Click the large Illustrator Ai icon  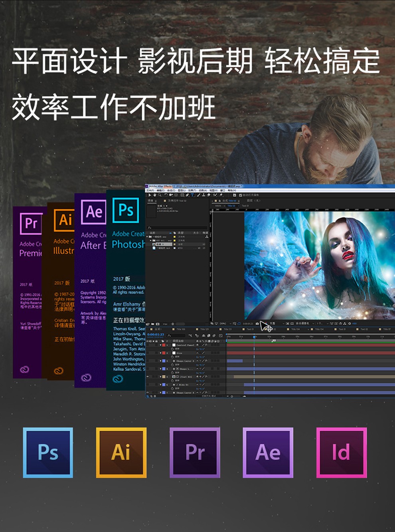click(x=121, y=453)
